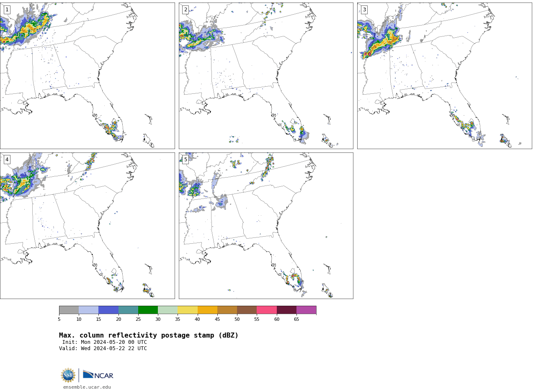Click the NCAR logo
This screenshot has width=536, height=392.
click(x=98, y=375)
